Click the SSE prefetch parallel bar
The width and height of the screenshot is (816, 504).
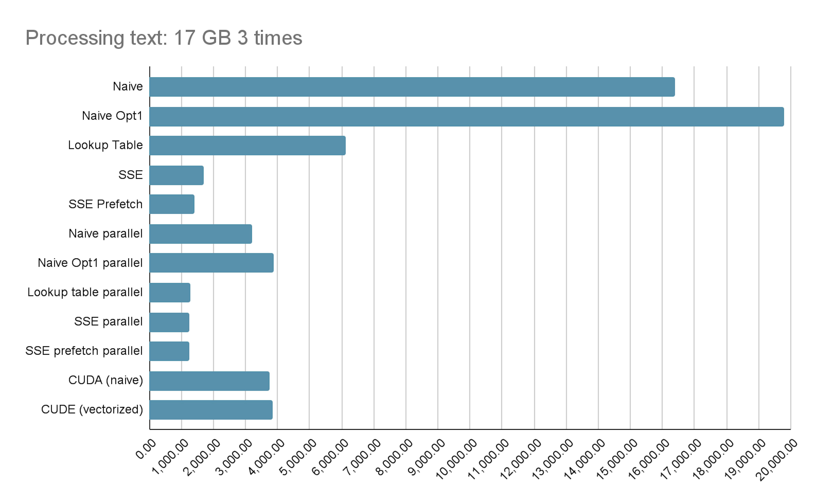(x=169, y=351)
